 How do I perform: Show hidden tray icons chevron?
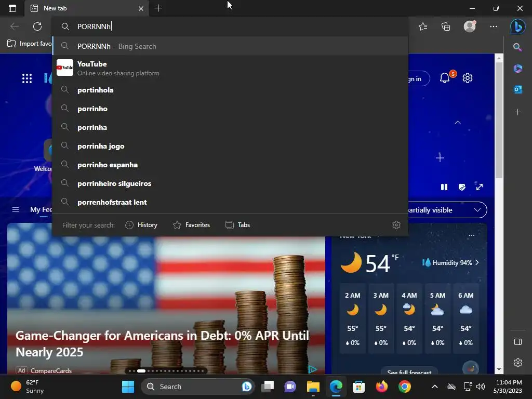(435, 387)
